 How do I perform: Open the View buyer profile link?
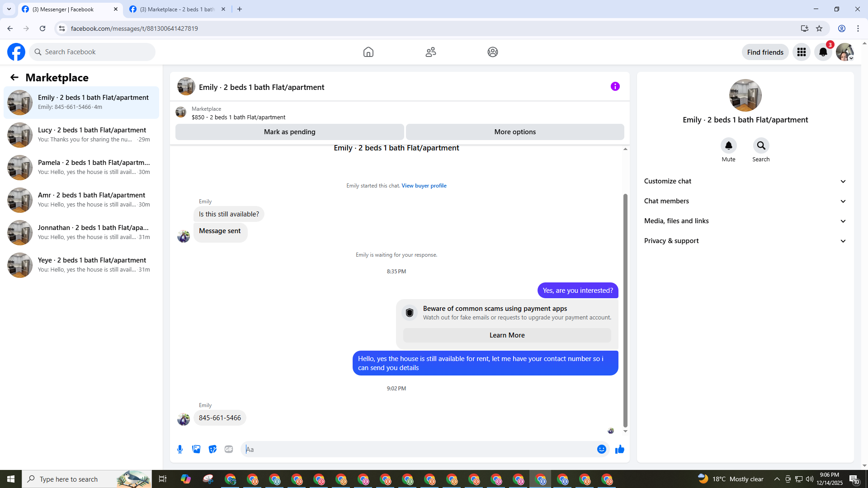424,186
